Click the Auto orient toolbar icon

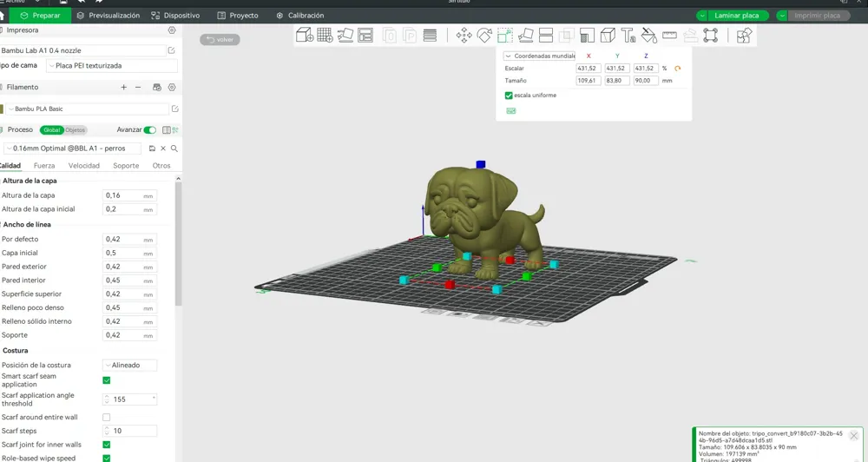345,36
